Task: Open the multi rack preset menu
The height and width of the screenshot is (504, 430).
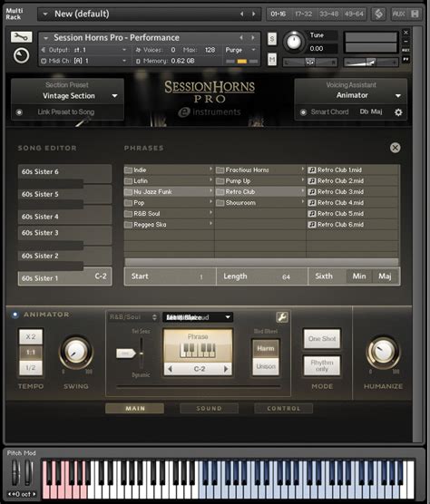Action: 45,14
